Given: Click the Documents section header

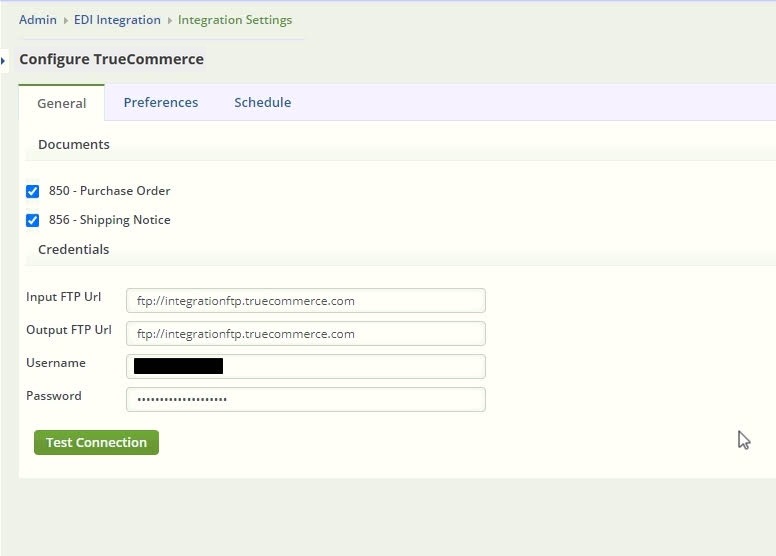Looking at the screenshot, I should pos(74,144).
